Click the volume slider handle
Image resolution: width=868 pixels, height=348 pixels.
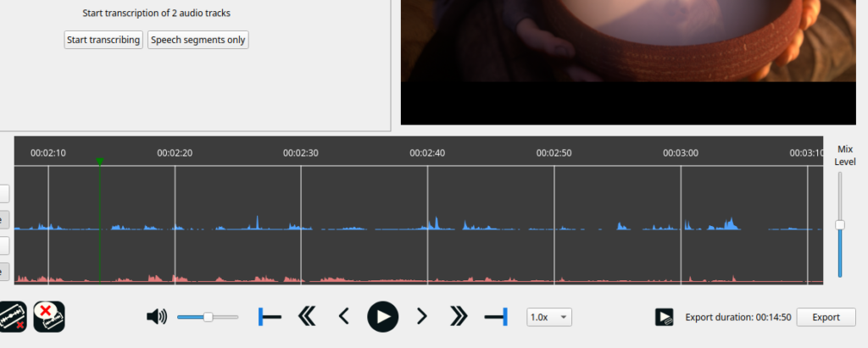(x=208, y=317)
